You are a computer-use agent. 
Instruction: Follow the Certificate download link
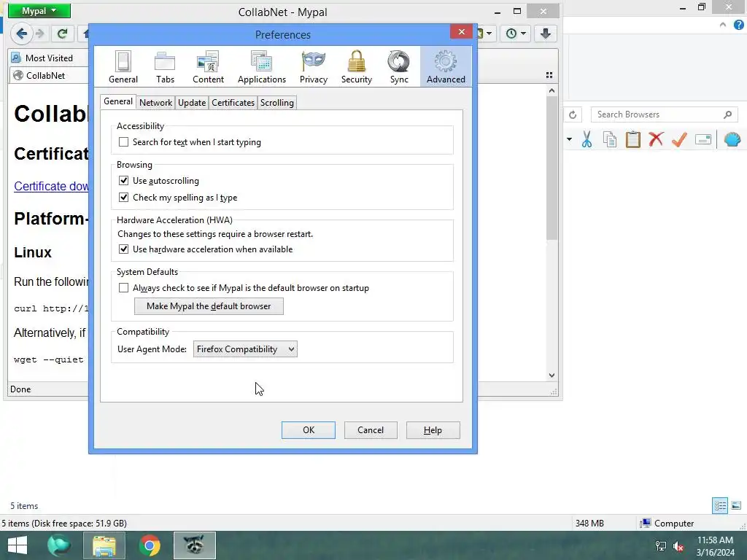pos(52,186)
